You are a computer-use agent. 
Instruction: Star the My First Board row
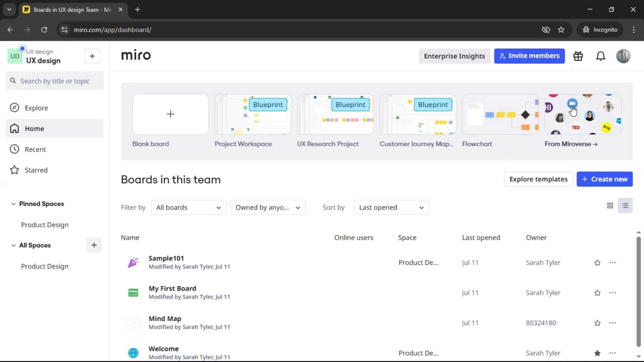pos(597,293)
